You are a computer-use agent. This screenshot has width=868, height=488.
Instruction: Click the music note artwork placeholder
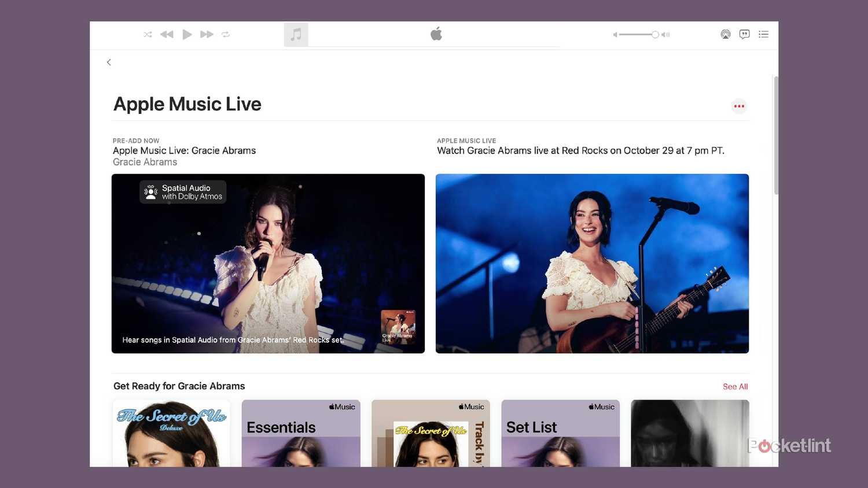tap(296, 35)
